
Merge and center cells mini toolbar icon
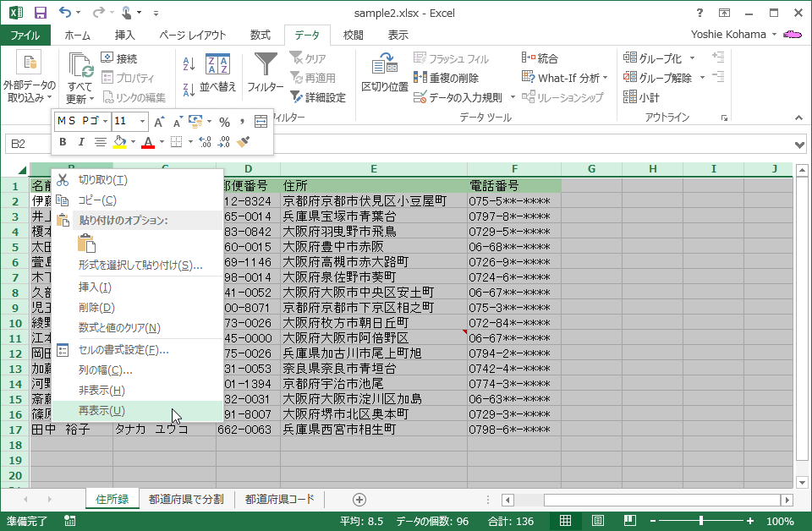(261, 122)
